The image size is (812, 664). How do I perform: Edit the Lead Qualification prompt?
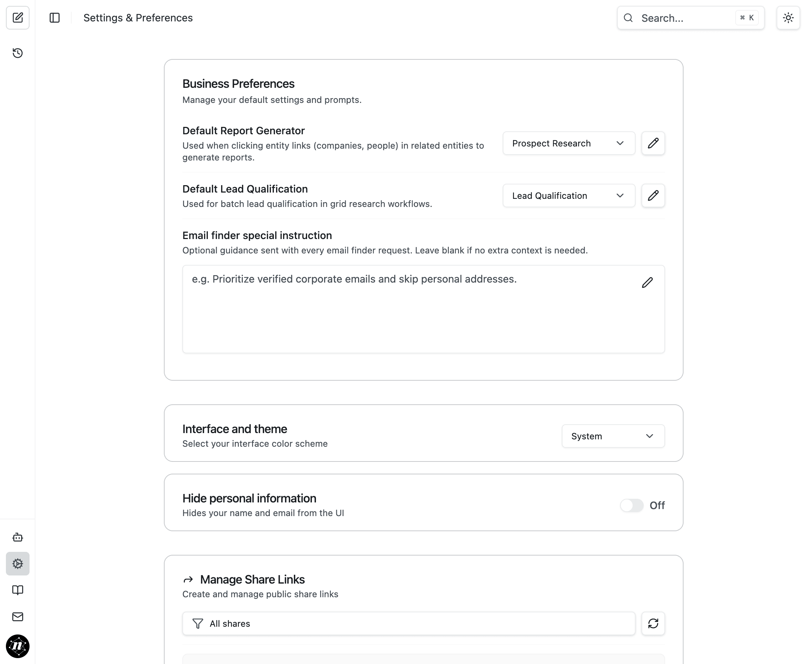click(x=653, y=196)
